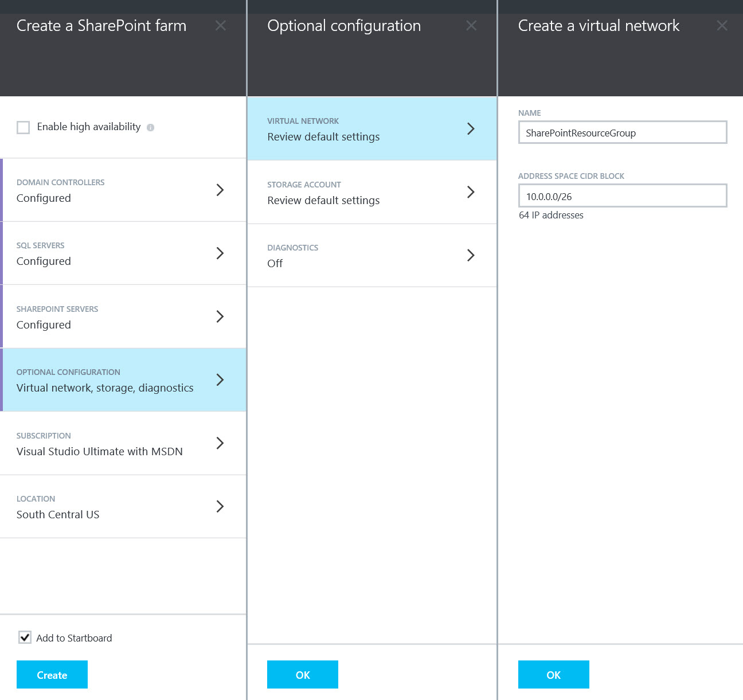Click the info icon next to high availability
This screenshot has width=743, height=700.
tap(150, 127)
